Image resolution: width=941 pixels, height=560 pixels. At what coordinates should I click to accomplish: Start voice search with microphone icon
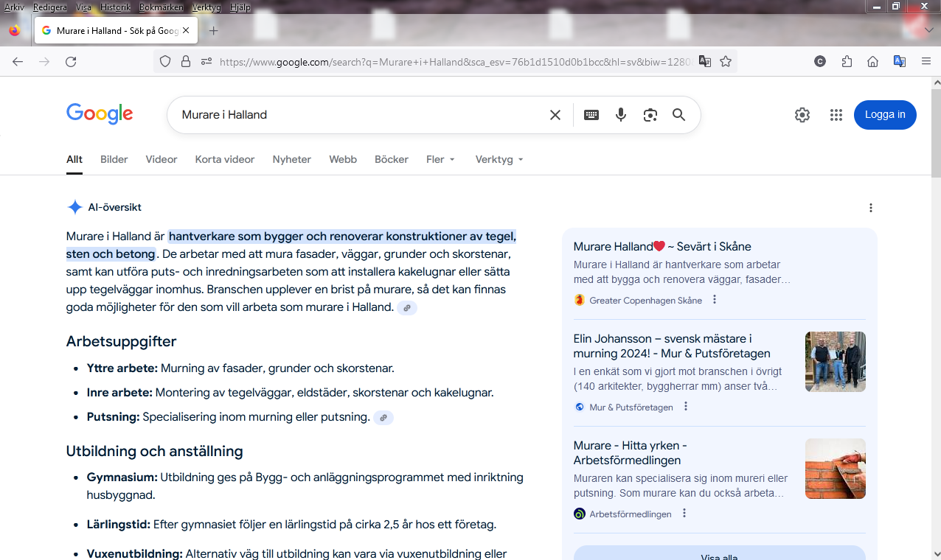(x=621, y=115)
